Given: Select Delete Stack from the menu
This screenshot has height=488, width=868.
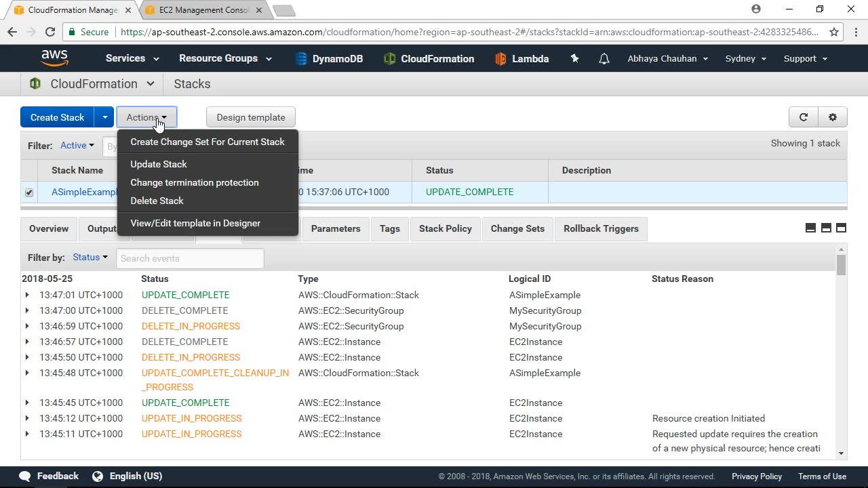Looking at the screenshot, I should tap(208, 201).
